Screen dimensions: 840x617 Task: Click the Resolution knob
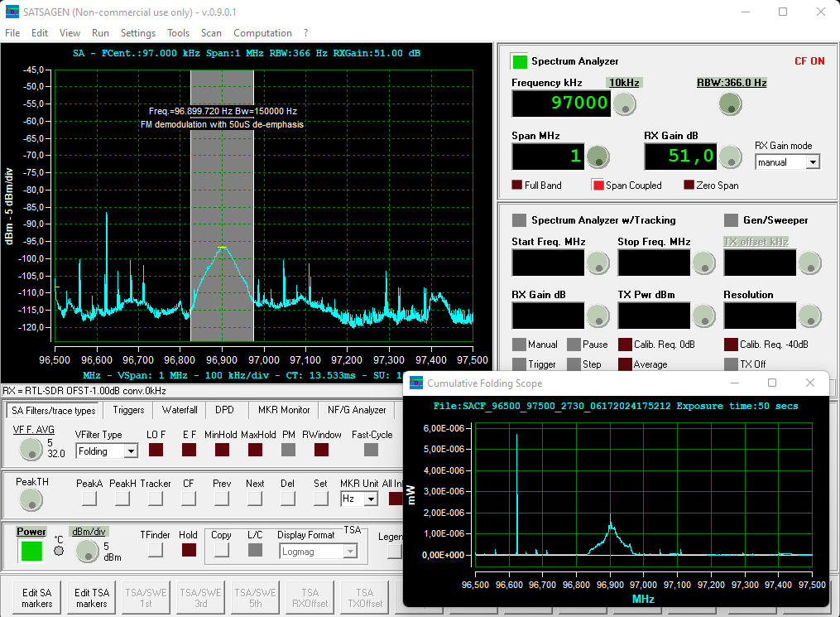pos(809,316)
